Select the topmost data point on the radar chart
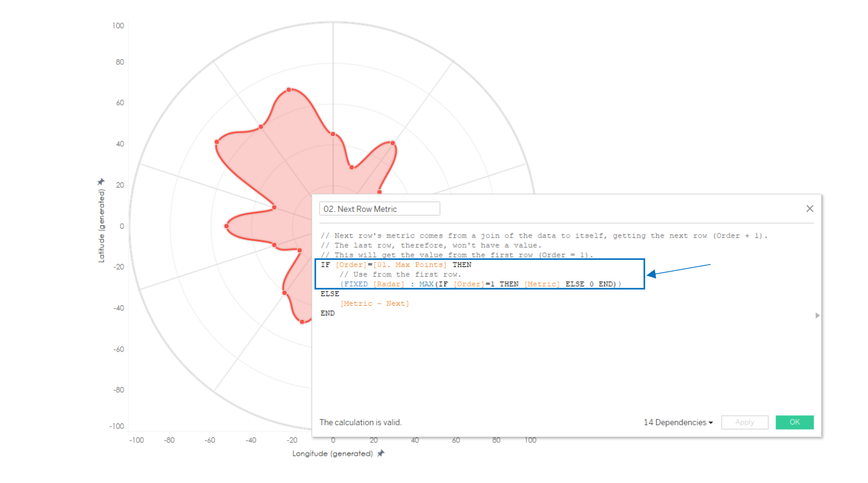Screen dimensions: 868x483 tap(289, 90)
